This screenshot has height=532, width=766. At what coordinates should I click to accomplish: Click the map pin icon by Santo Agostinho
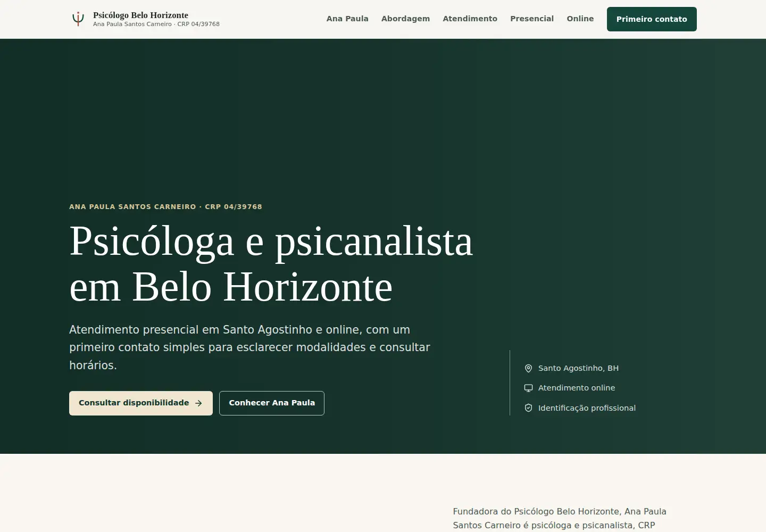528,368
